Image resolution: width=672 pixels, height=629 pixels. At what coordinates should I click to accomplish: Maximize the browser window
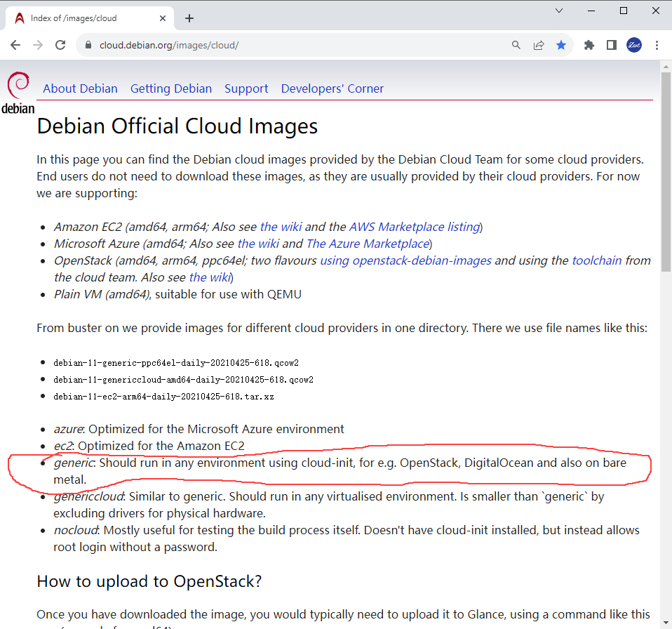click(624, 11)
